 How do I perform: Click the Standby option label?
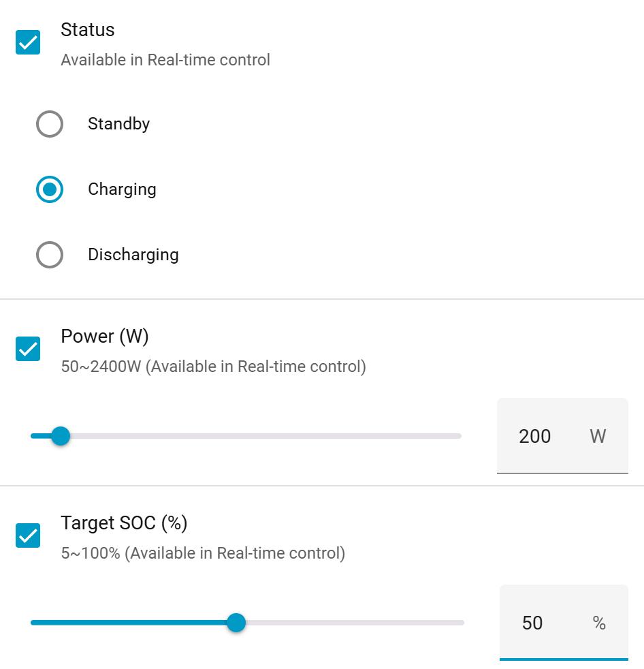tap(118, 124)
